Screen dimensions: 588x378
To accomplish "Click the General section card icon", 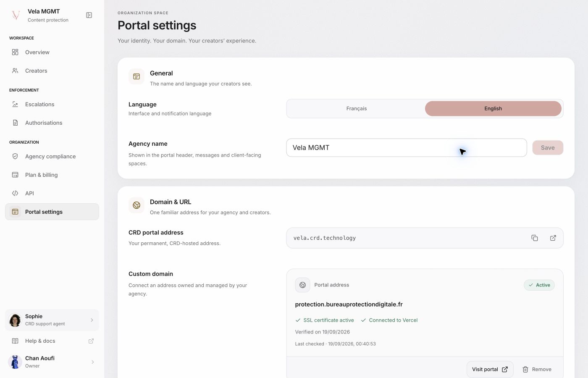I will (136, 76).
